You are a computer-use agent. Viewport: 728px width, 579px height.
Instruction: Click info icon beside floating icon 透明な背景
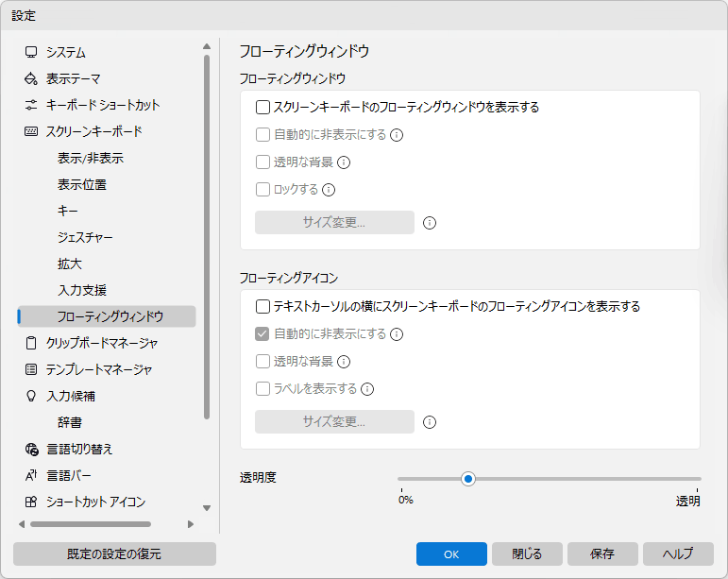(x=344, y=362)
